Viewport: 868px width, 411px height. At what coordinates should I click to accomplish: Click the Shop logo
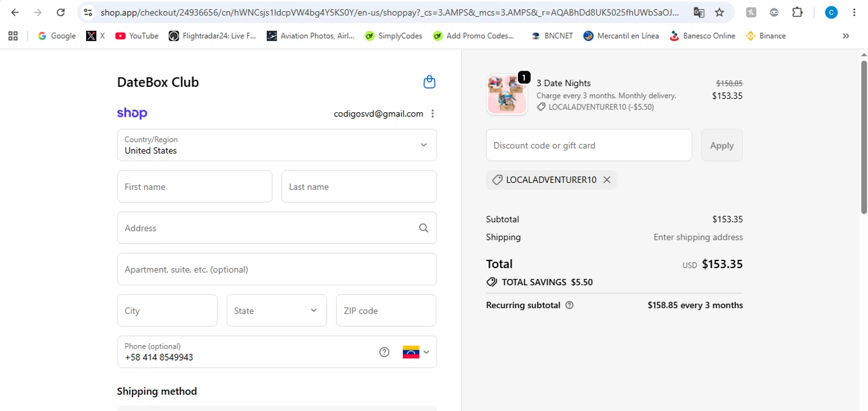[x=132, y=113]
